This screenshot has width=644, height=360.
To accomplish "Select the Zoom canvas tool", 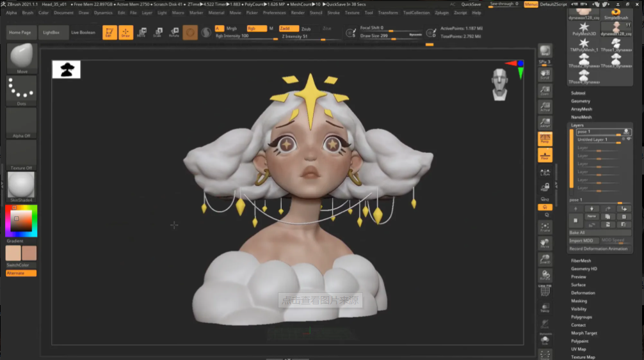I will tap(545, 91).
